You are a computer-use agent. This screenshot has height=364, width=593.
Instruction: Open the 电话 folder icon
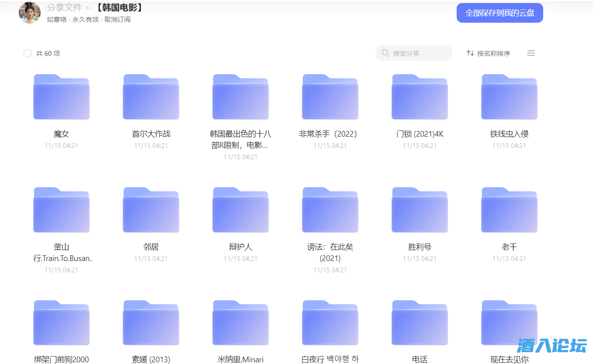coord(420,322)
